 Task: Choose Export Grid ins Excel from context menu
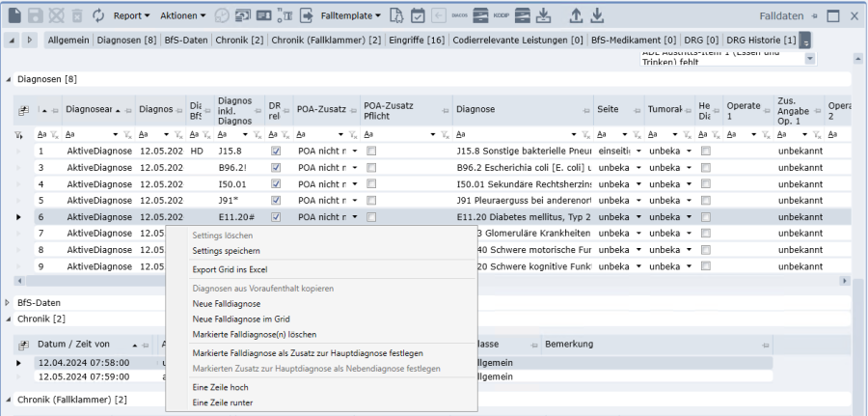(230, 268)
